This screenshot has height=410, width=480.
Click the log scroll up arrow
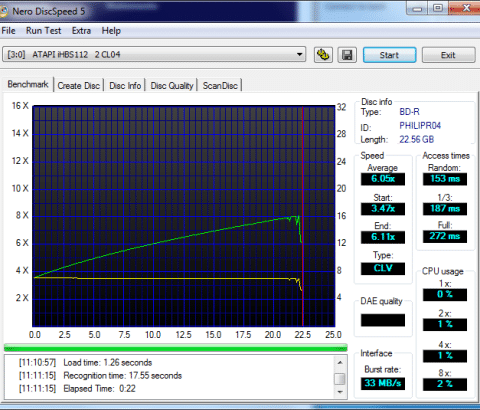[x=340, y=362]
